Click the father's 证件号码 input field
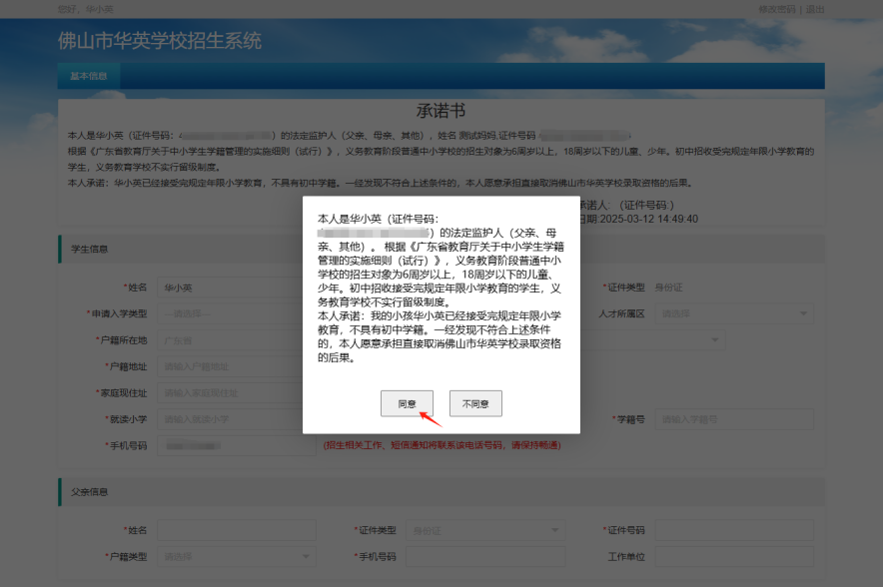883x588 pixels. point(734,530)
